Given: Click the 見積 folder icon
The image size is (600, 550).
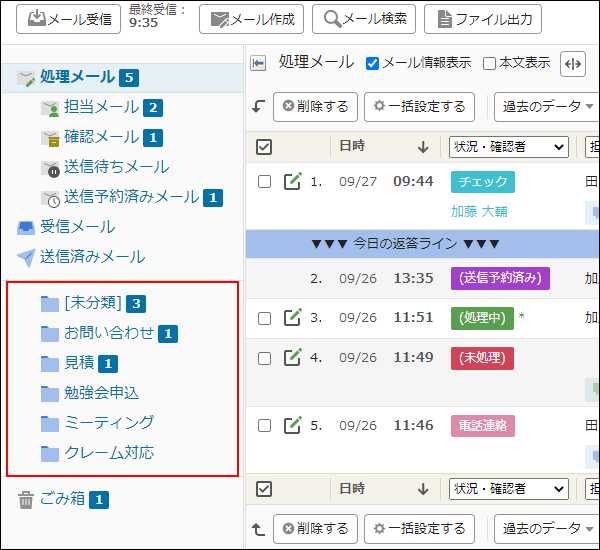Looking at the screenshot, I should (x=50, y=364).
